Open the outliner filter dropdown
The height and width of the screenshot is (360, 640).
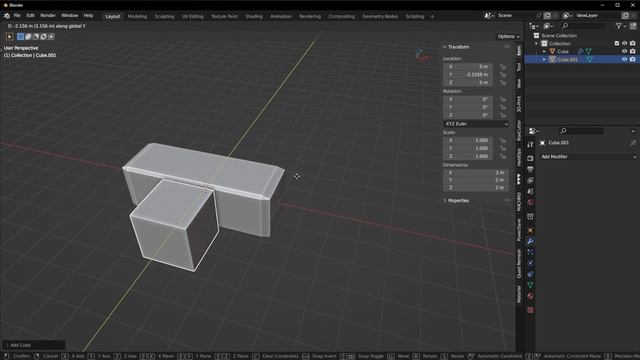tap(621, 26)
